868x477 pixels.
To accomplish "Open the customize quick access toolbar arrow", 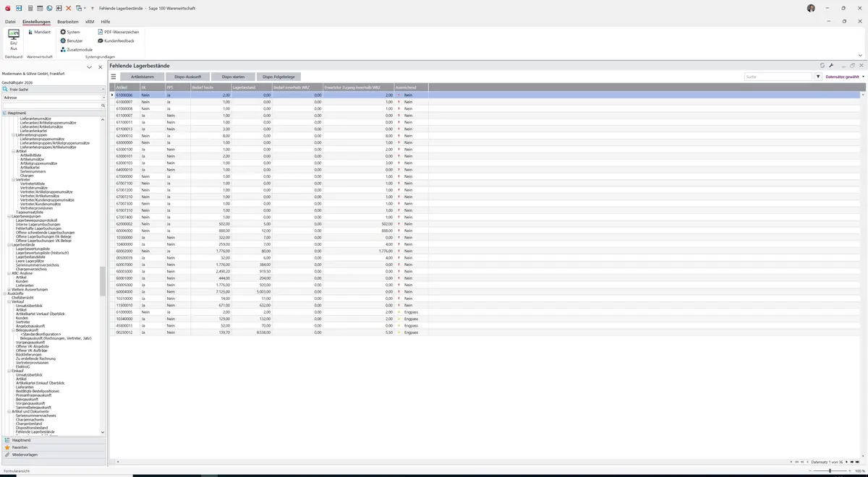I will (92, 8).
